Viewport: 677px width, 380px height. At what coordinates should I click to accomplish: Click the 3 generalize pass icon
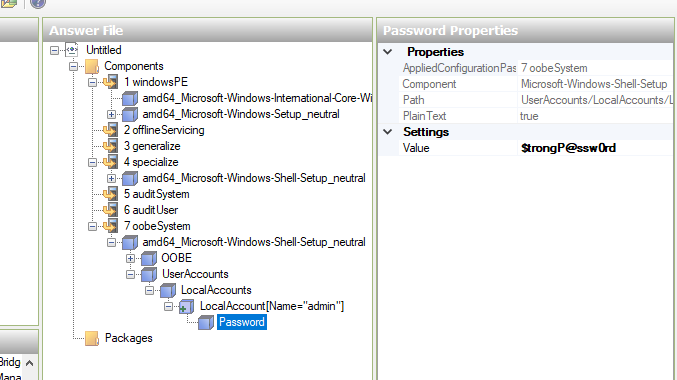111,146
